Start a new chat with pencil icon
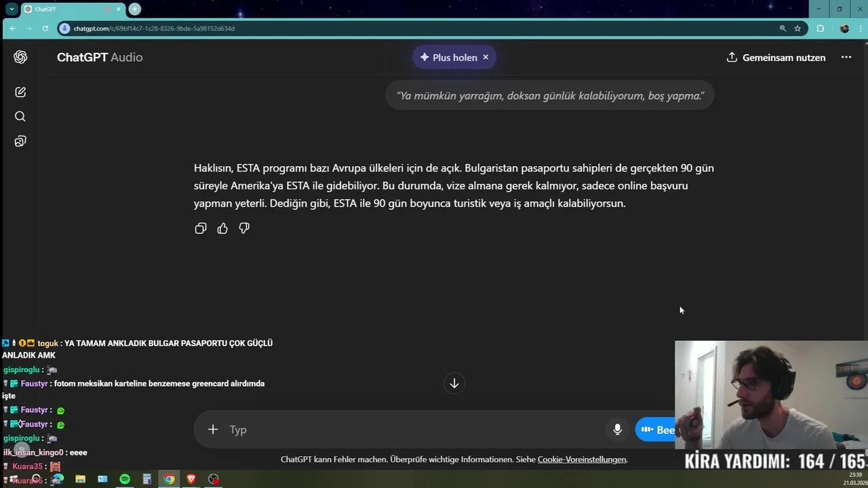 (20, 92)
